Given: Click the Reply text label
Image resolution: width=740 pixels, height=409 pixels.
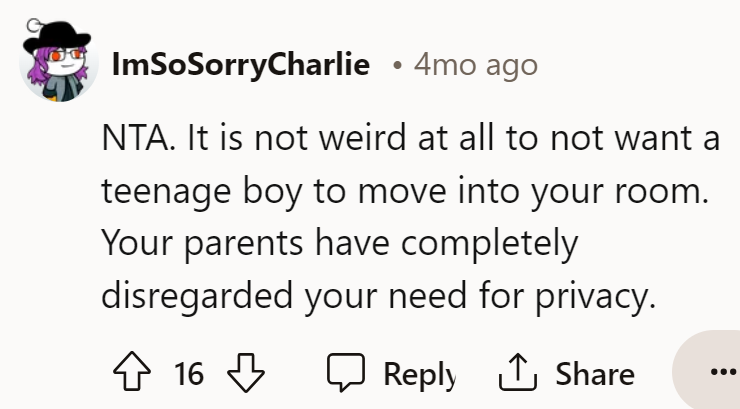Looking at the screenshot, I should [x=419, y=375].
